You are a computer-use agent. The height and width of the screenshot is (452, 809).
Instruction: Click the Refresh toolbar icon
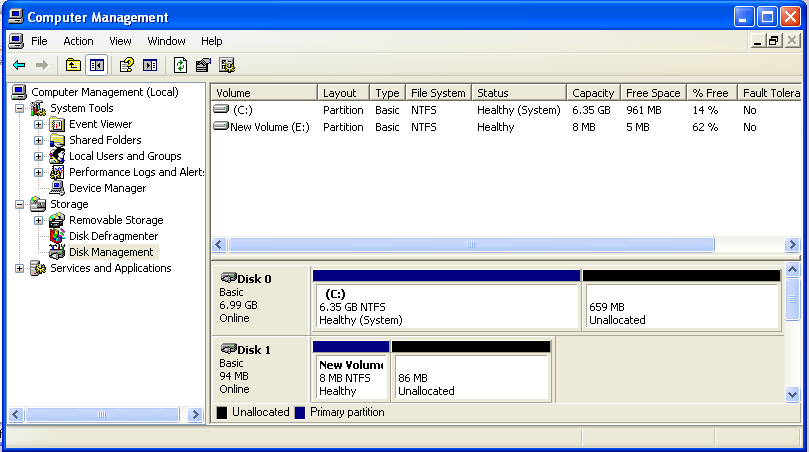(180, 65)
